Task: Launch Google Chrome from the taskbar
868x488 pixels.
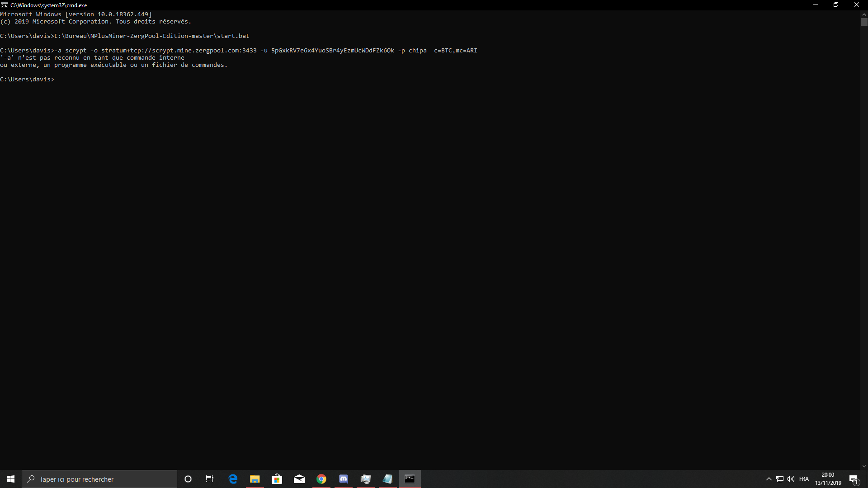Action: point(321,479)
